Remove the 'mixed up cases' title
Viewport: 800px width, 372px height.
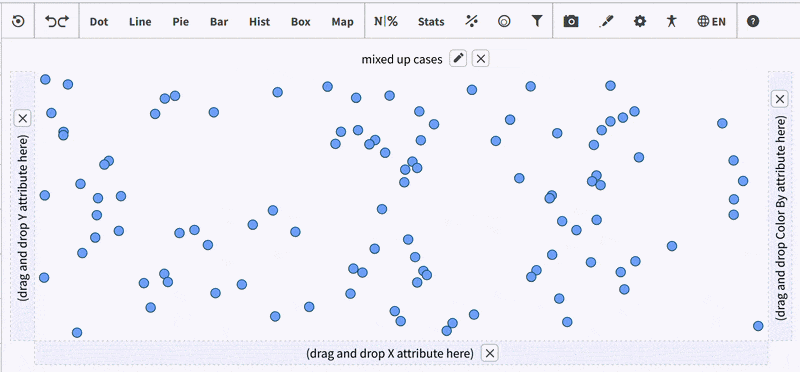[x=480, y=59]
